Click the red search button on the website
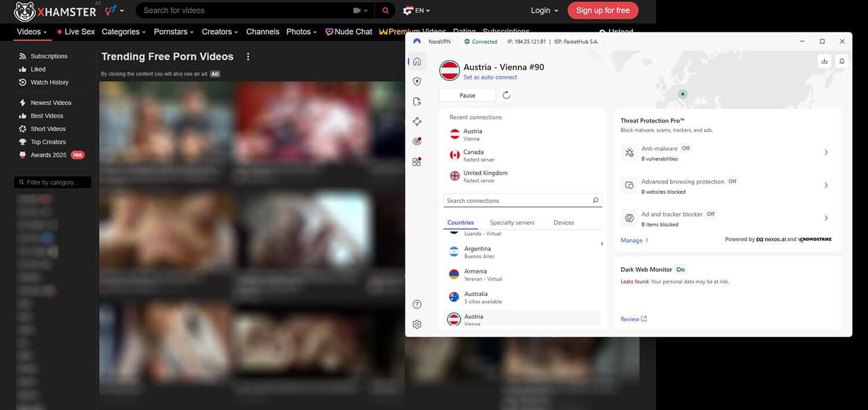 [385, 10]
